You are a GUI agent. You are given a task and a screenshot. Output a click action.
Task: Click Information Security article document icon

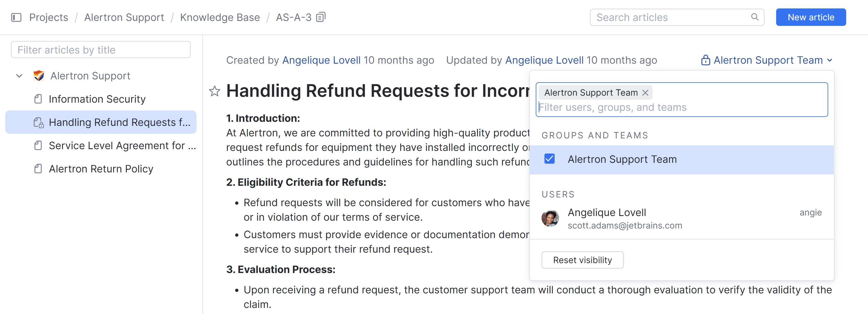coord(38,99)
